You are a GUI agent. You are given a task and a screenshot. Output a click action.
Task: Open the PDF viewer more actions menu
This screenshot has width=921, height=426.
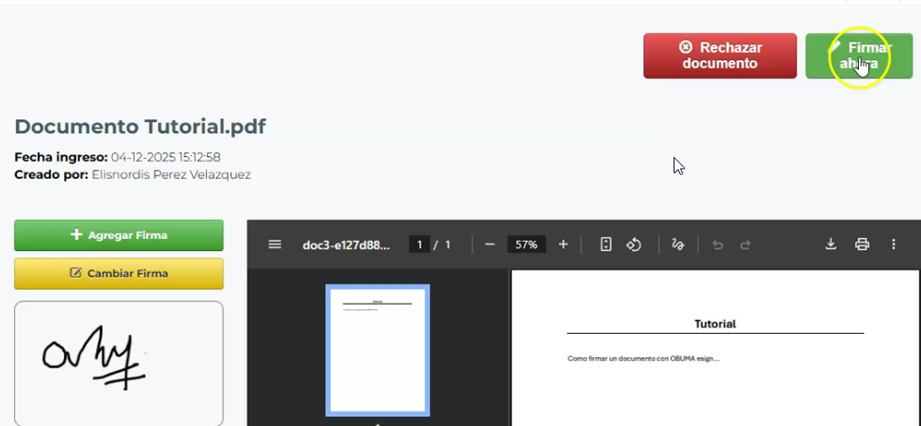pyautogui.click(x=894, y=245)
